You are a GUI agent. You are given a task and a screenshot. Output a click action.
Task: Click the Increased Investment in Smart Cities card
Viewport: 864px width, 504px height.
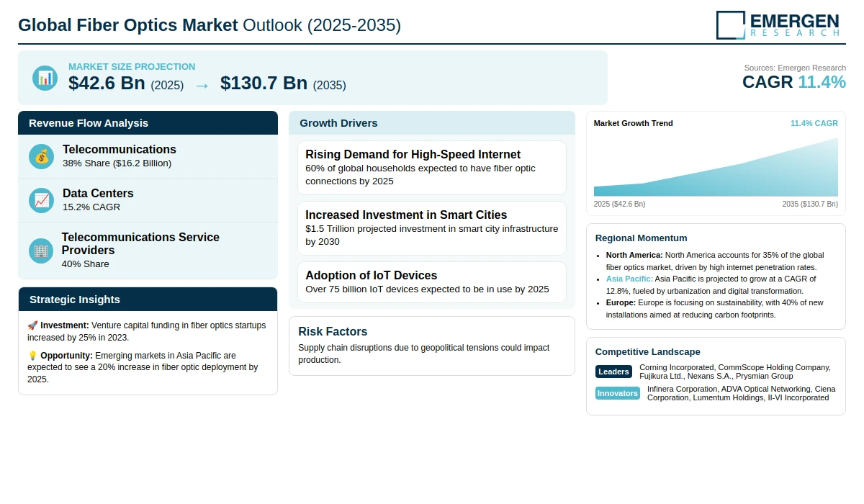(x=431, y=228)
